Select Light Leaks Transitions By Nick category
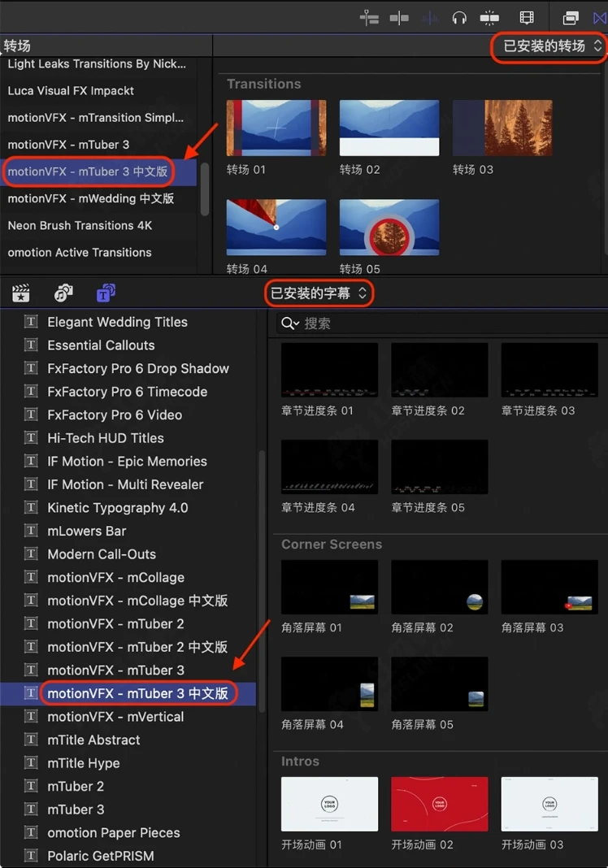 coord(98,64)
